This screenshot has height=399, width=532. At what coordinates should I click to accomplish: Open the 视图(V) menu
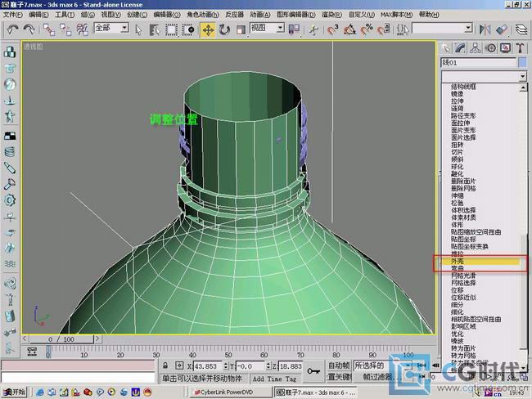point(110,15)
